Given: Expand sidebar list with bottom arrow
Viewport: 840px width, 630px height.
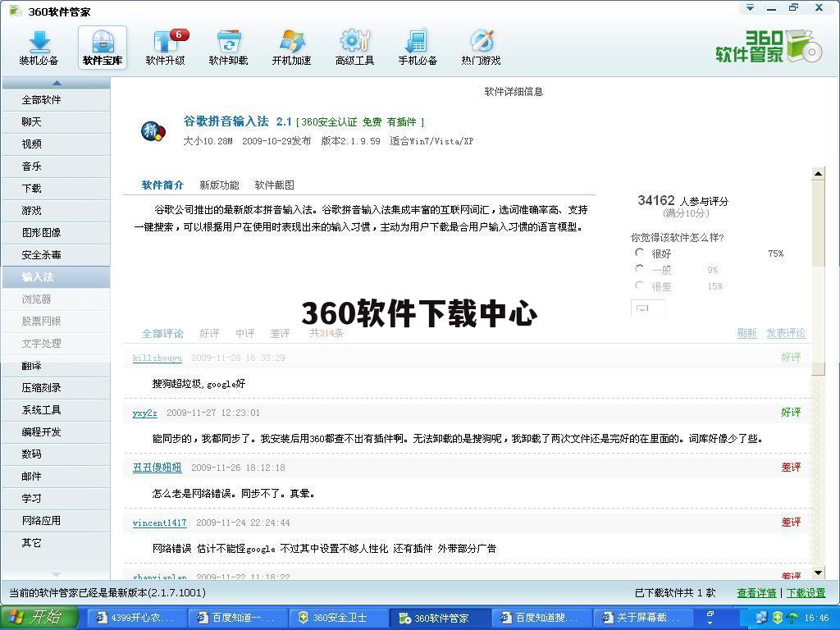Looking at the screenshot, I should coord(57,574).
